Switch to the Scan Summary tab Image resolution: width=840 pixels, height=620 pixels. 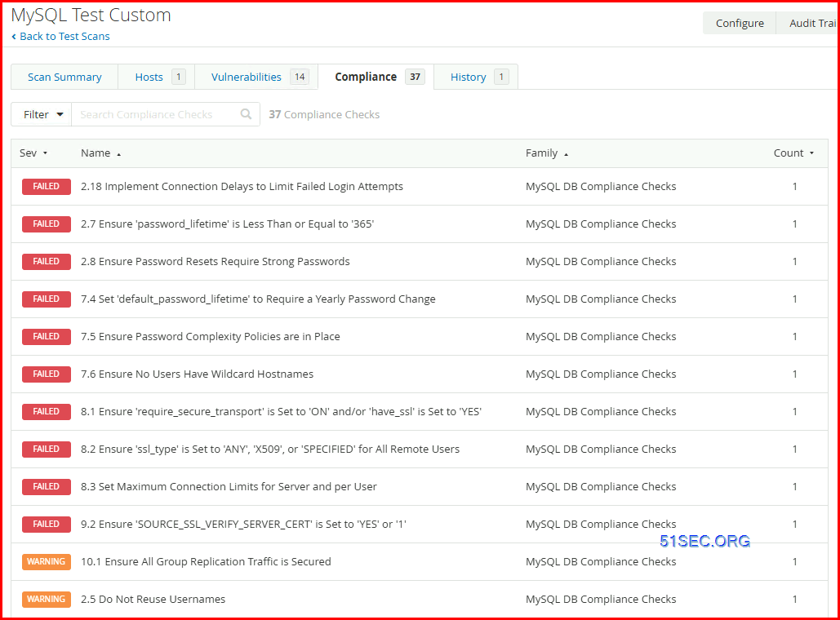click(64, 77)
